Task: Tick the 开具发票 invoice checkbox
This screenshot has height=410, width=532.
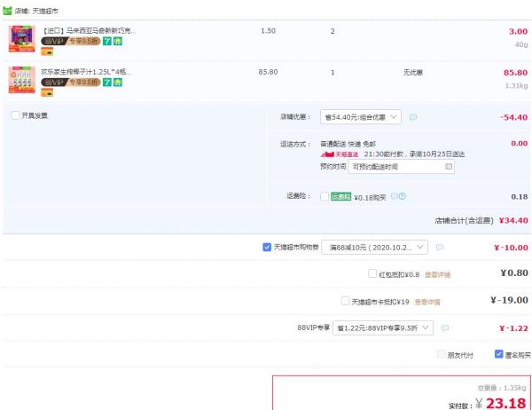Action: click(15, 115)
